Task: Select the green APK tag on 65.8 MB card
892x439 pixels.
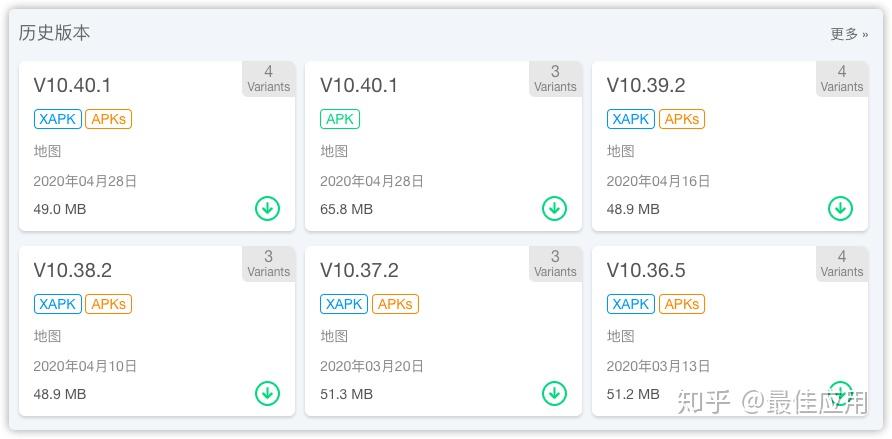Action: click(x=340, y=119)
